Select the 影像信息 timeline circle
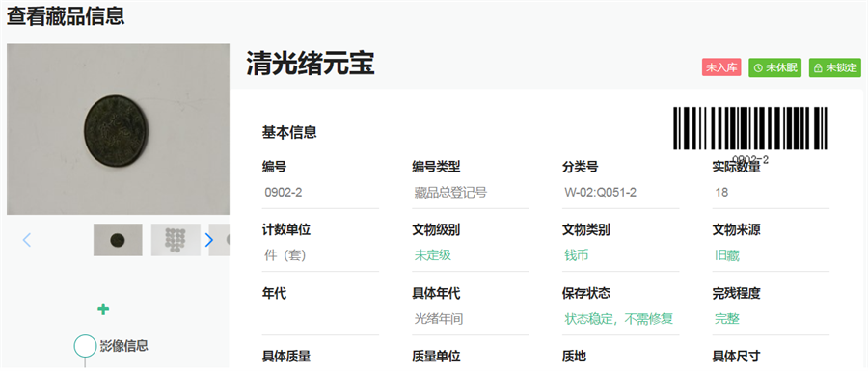The image size is (868, 371). [x=85, y=346]
